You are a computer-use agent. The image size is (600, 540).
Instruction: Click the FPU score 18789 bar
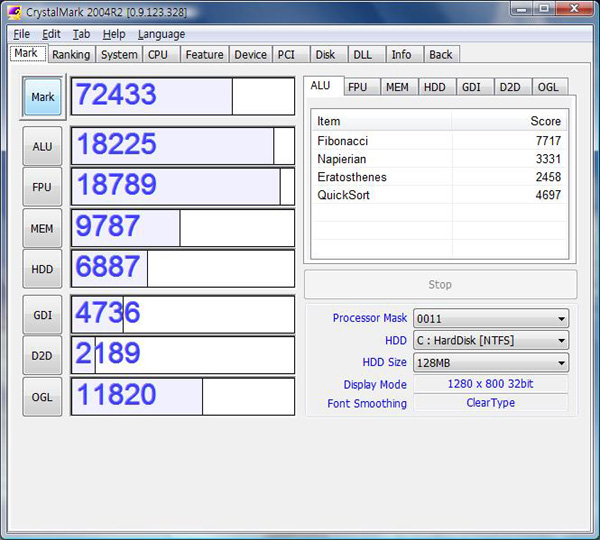(183, 186)
